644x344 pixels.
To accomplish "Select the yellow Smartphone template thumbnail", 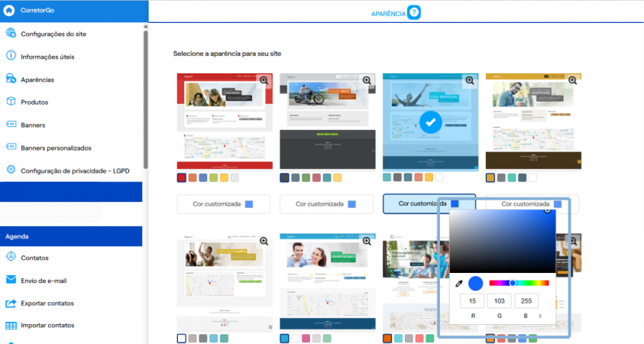I will [x=533, y=122].
